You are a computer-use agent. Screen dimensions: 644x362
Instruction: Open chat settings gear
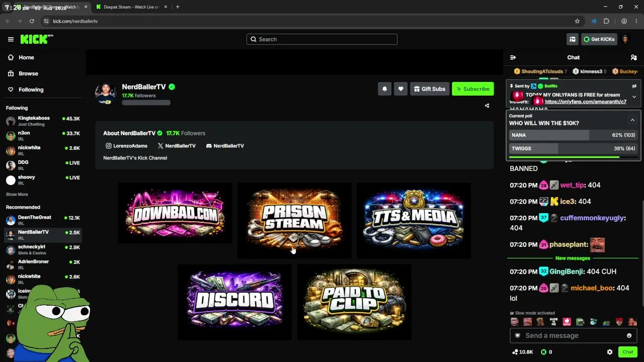coord(610,352)
